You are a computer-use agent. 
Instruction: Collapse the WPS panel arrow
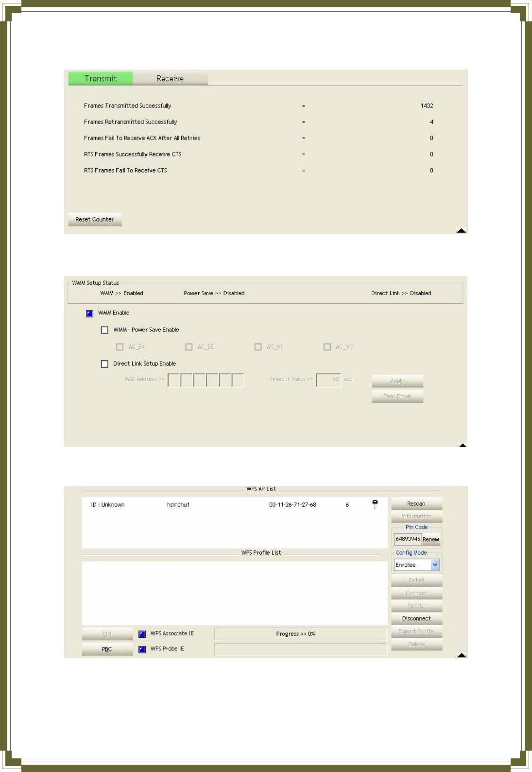pyautogui.click(x=462, y=655)
